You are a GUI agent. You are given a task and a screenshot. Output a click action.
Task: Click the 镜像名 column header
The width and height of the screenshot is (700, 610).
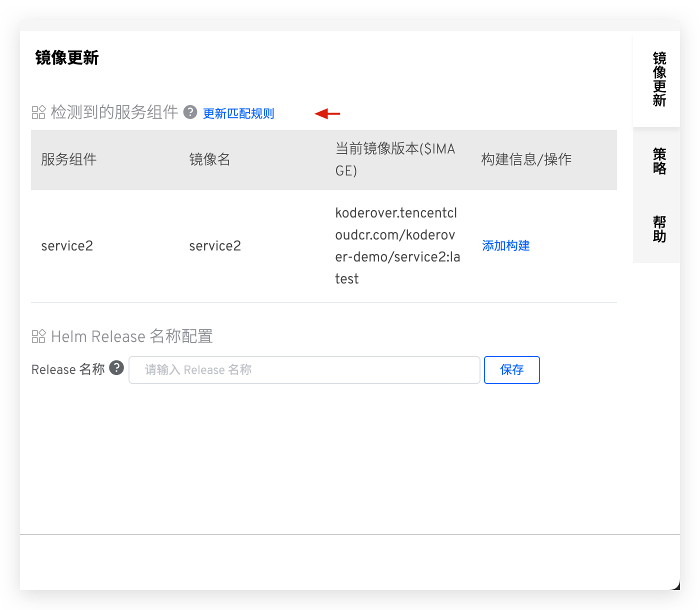[209, 159]
